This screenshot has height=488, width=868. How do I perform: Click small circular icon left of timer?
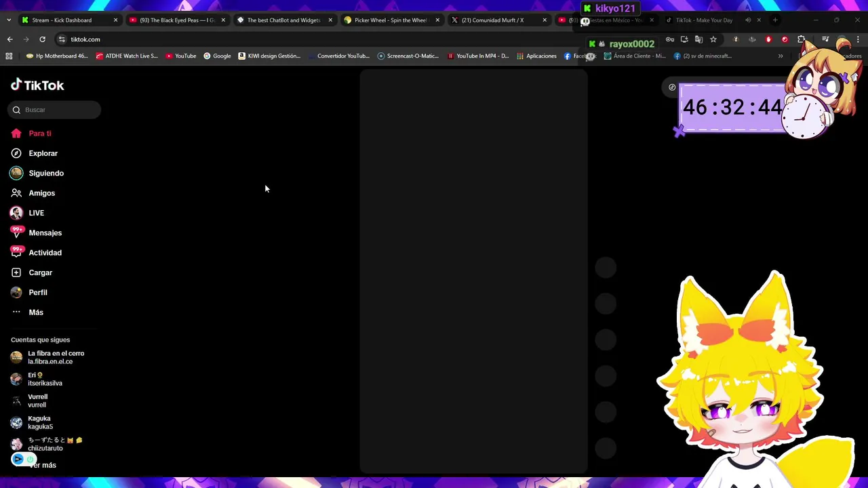[x=672, y=87]
